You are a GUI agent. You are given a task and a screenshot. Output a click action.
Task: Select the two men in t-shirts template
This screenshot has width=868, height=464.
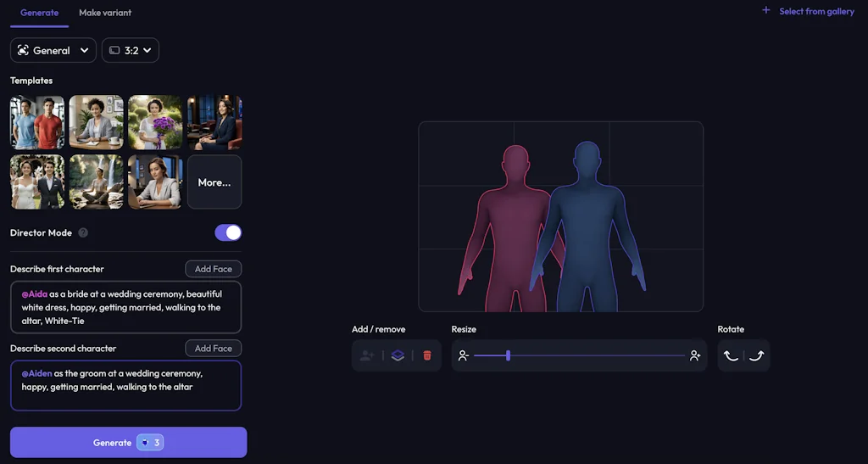[37, 122]
